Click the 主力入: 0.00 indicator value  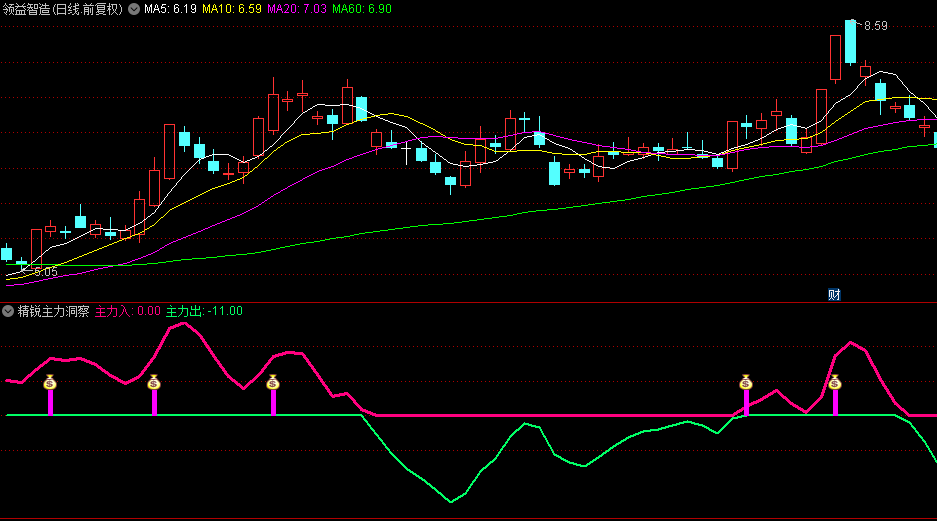click(128, 311)
